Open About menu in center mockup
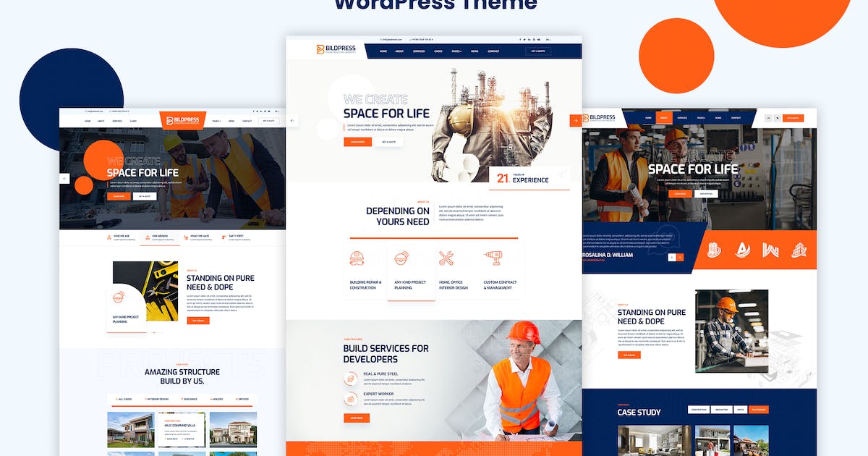This screenshot has width=868, height=456. pyautogui.click(x=400, y=51)
